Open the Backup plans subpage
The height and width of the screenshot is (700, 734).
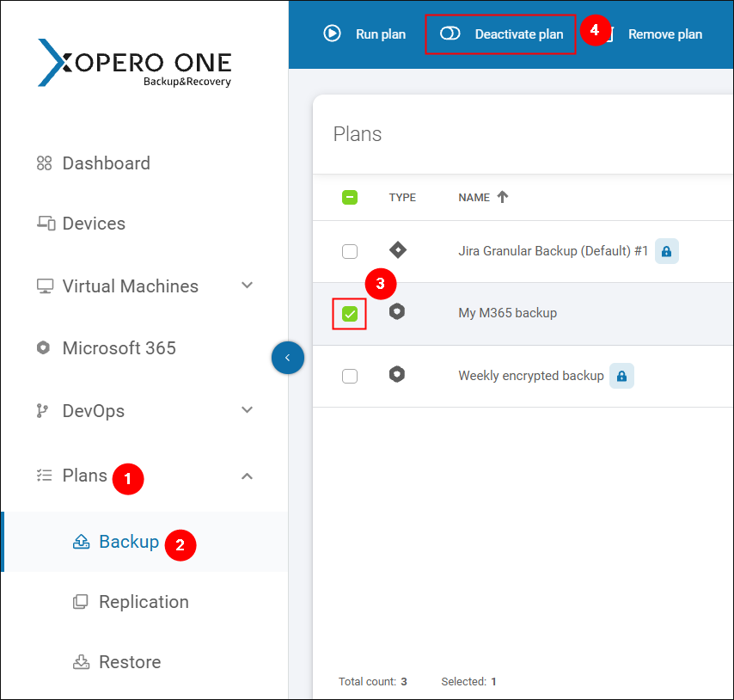[129, 542]
